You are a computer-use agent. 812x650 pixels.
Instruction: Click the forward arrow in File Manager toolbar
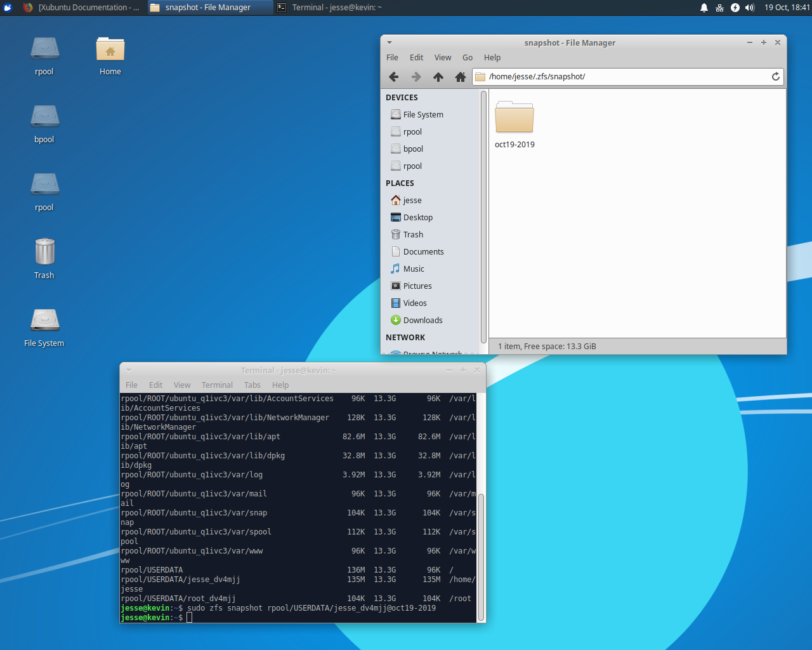[416, 77]
